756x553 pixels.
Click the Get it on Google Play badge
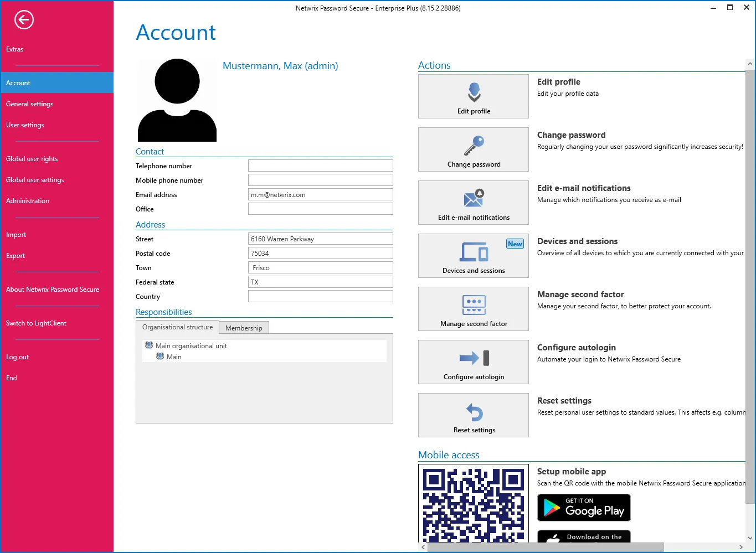click(x=584, y=508)
